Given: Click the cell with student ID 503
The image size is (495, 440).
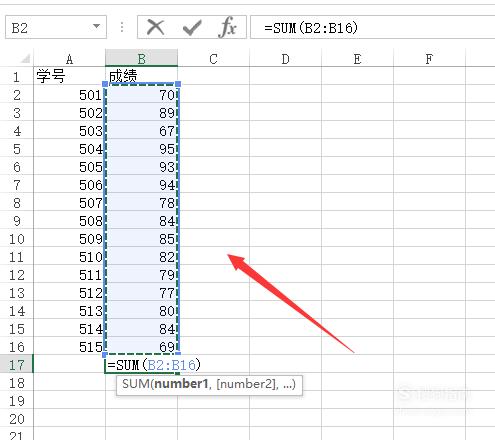Looking at the screenshot, I should (x=69, y=131).
